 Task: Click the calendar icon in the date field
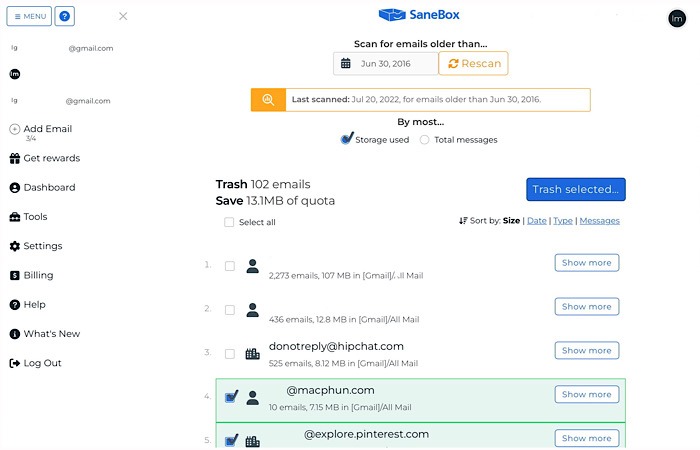(346, 63)
